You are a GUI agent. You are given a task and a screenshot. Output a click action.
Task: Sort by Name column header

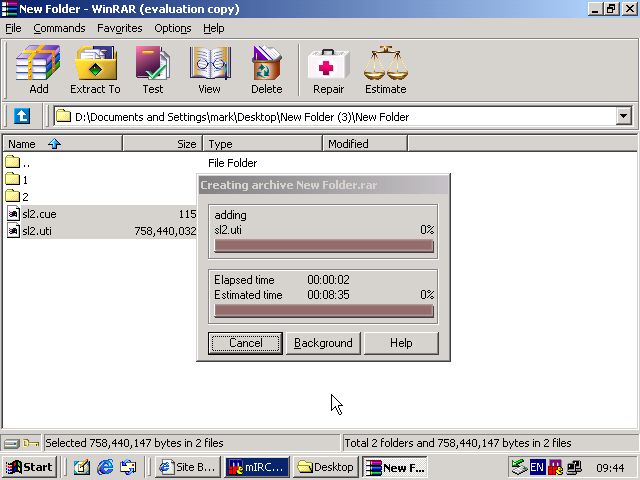tap(62, 144)
